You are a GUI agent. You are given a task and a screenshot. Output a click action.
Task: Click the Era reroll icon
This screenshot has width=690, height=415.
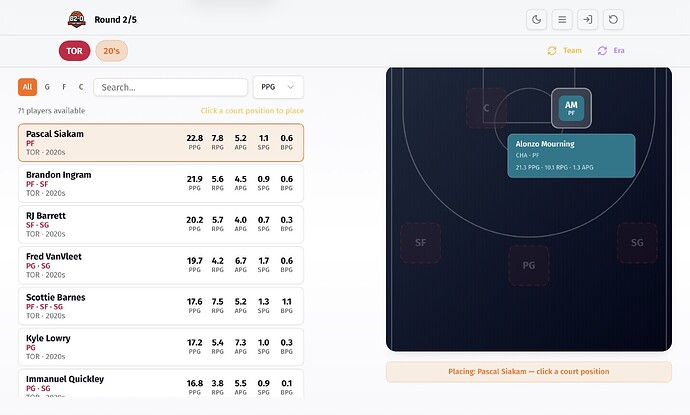(x=602, y=51)
